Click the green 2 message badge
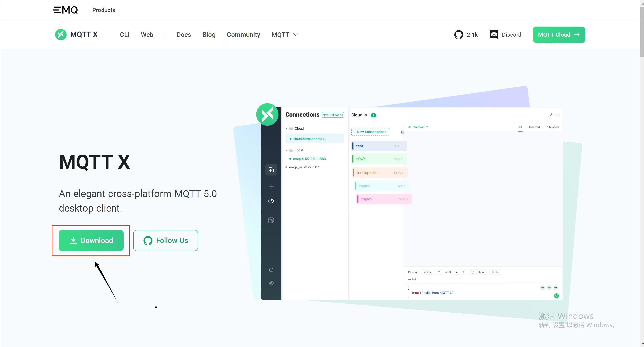Image resolution: width=644 pixels, height=347 pixels. tap(373, 115)
